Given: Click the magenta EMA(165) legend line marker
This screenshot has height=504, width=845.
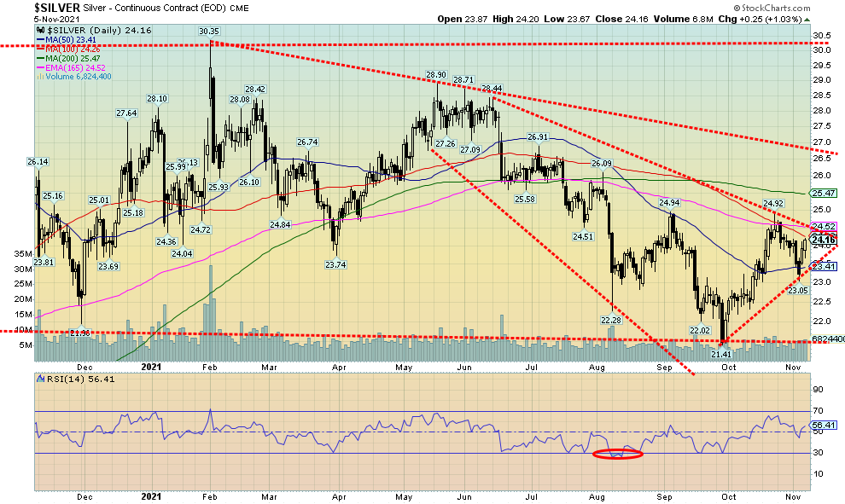Looking at the screenshot, I should pyautogui.click(x=39, y=67).
